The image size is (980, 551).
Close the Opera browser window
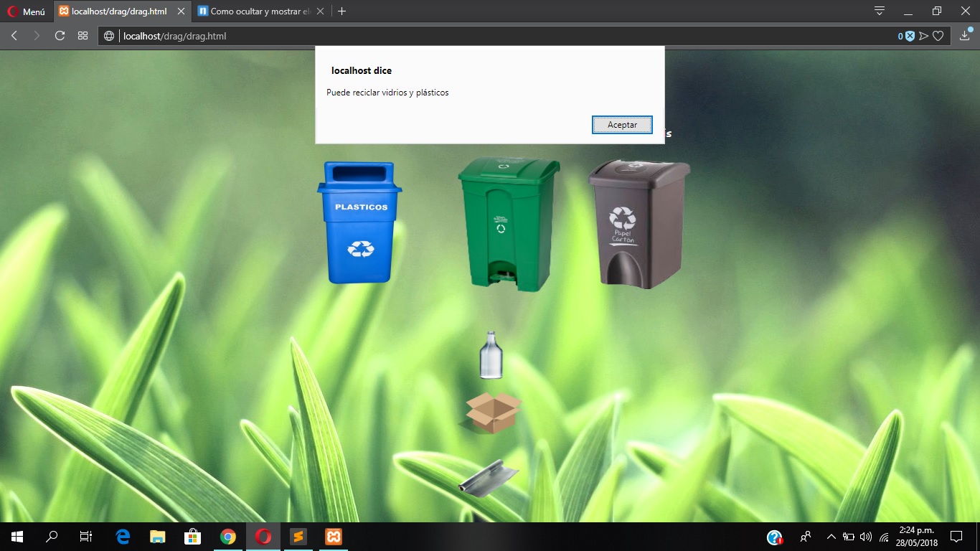point(965,11)
